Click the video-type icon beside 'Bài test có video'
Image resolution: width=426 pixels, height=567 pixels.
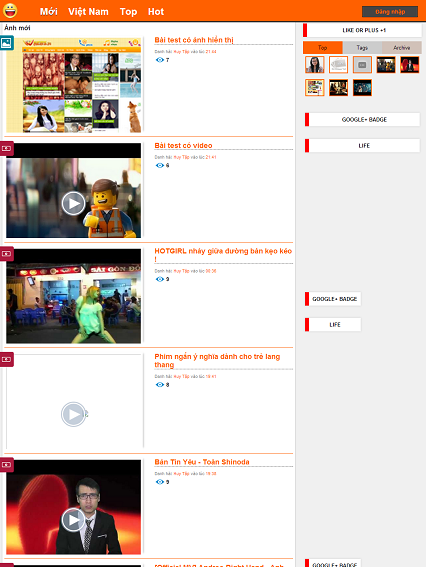[x=7, y=148]
